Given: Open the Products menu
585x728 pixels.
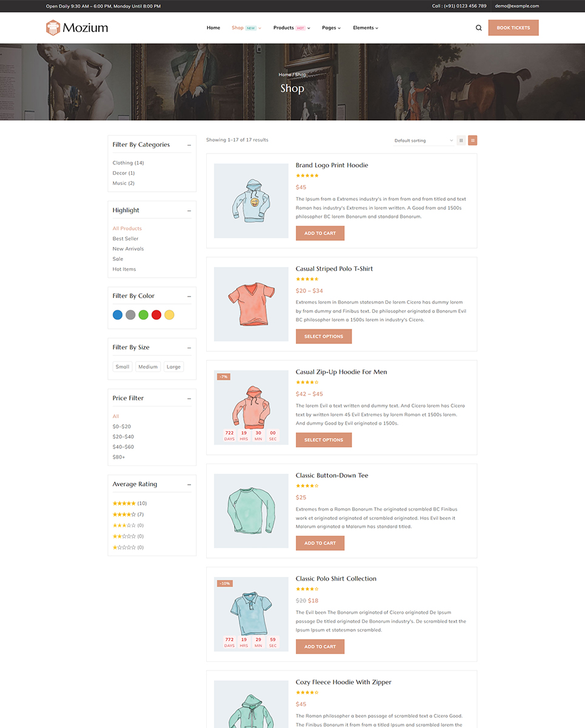Looking at the screenshot, I should 292,28.
